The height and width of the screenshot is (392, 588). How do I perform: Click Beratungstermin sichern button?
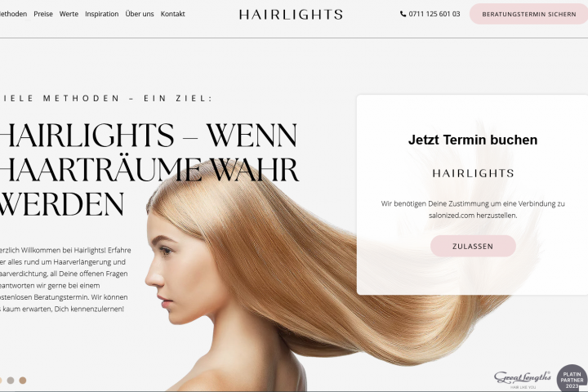click(x=528, y=14)
